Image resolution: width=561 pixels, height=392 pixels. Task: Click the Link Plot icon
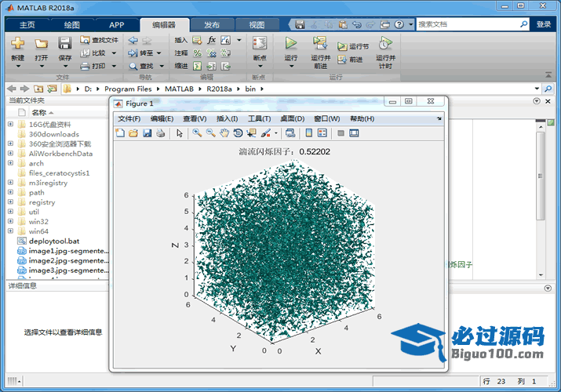(x=290, y=133)
